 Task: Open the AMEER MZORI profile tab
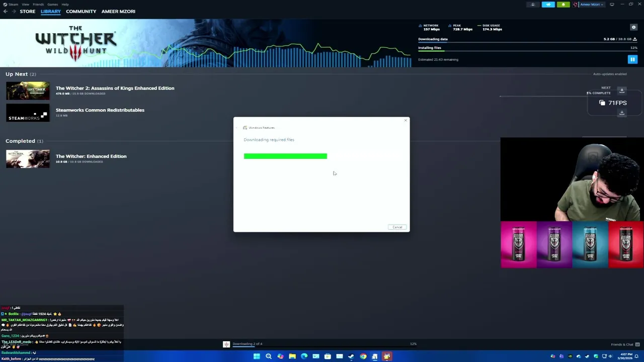pos(118,11)
